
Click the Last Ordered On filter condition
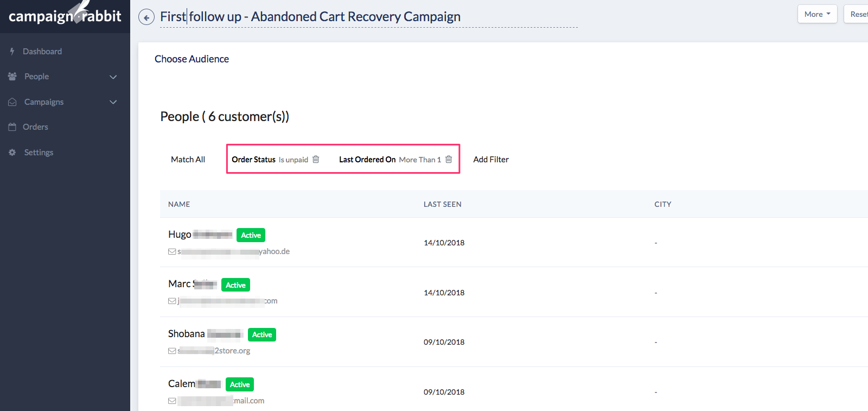[390, 160]
